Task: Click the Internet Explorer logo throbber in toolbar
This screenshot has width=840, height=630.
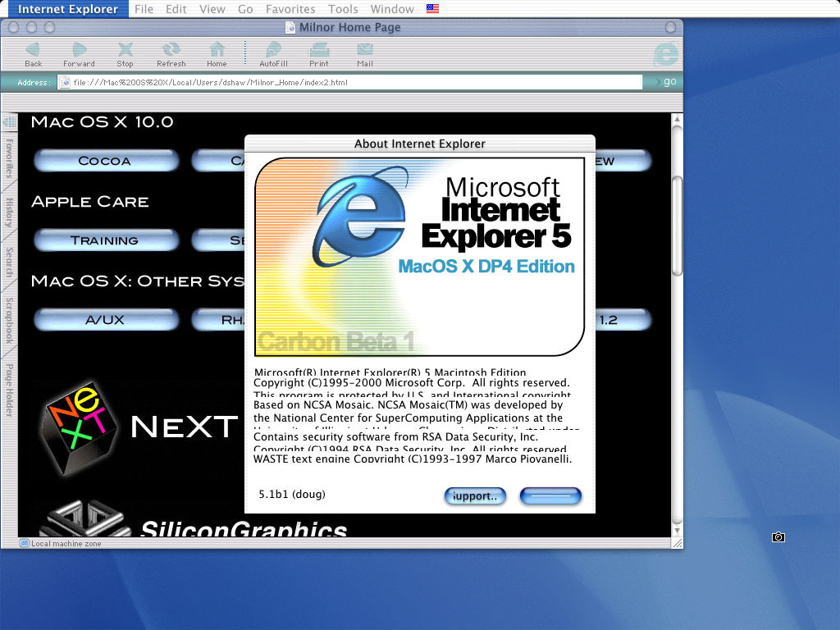Action: pos(666,54)
